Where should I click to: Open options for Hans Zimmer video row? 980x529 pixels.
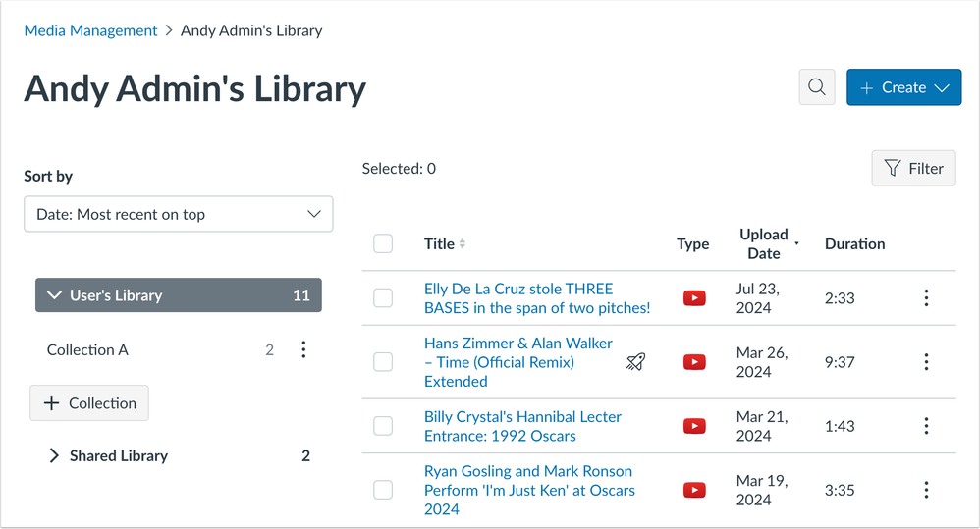(x=926, y=362)
